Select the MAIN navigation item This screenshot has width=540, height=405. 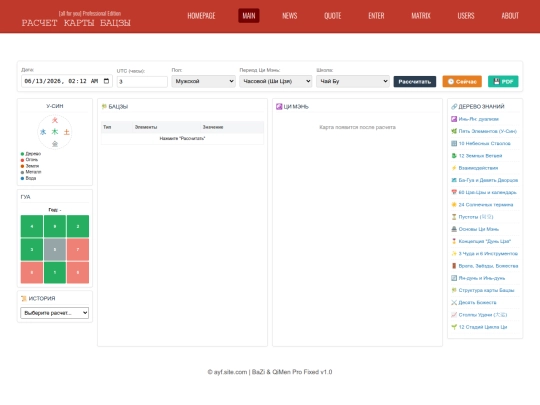point(249,16)
